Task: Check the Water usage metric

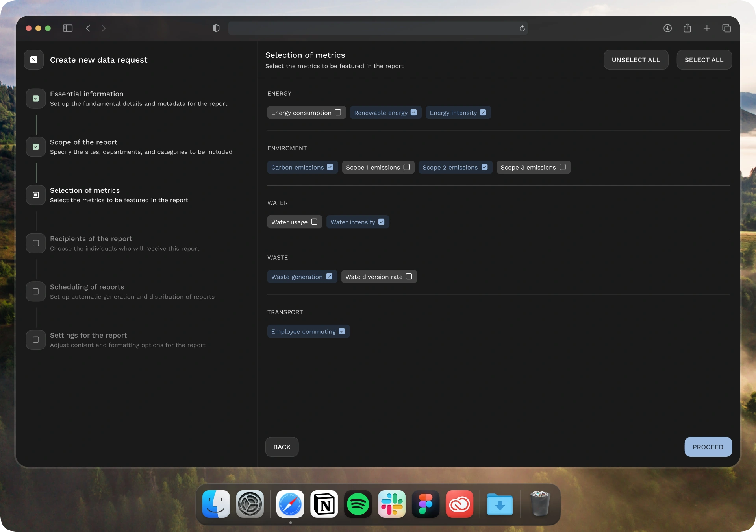Action: tap(314, 222)
